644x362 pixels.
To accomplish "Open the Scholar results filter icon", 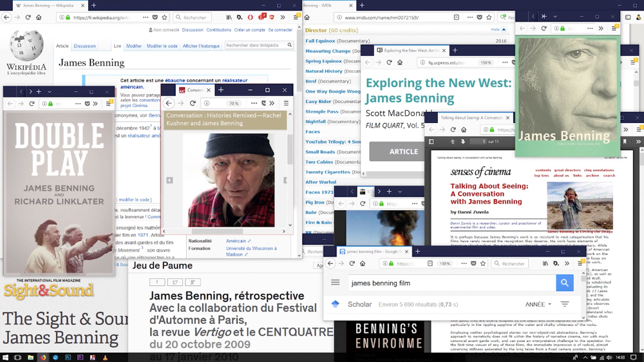I will coord(565,304).
